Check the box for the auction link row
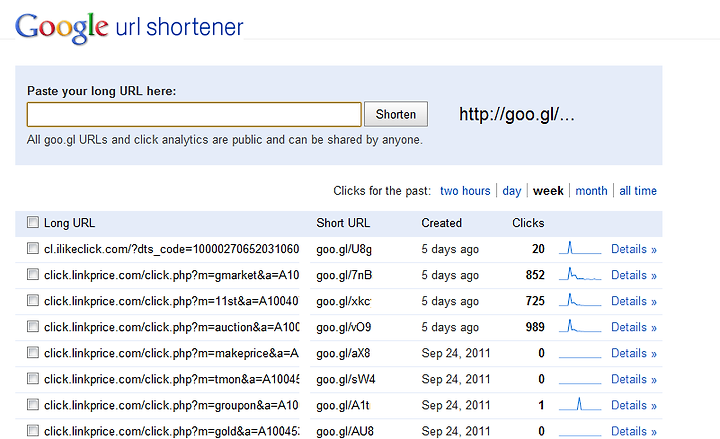 [33, 326]
